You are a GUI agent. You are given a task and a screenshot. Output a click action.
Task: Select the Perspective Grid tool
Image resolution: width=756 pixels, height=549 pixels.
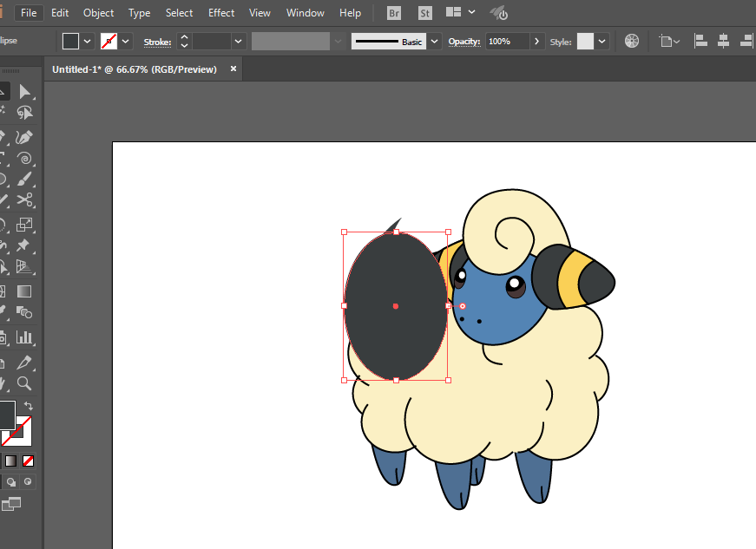[24, 266]
